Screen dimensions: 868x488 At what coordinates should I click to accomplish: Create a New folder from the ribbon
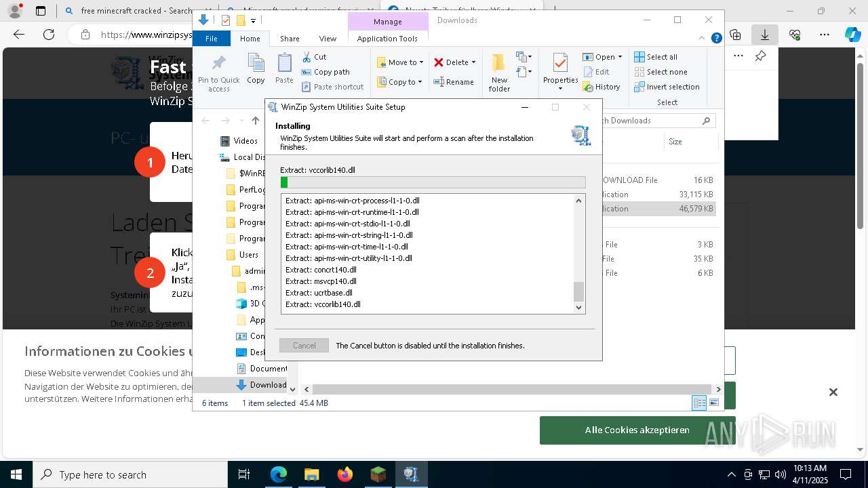tap(499, 72)
